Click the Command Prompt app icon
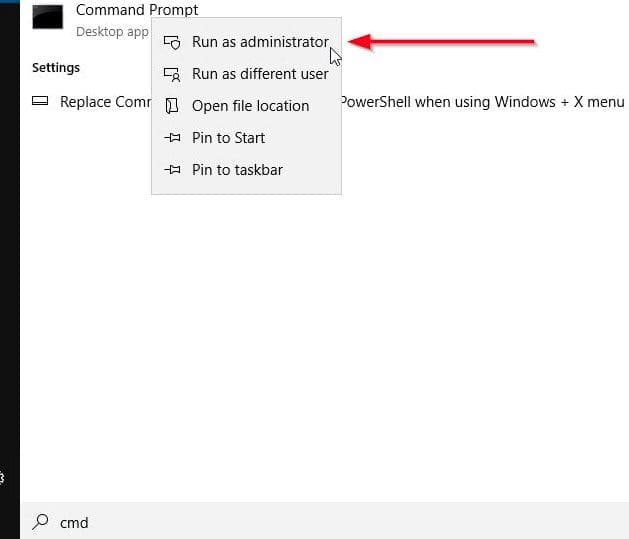 tap(47, 17)
